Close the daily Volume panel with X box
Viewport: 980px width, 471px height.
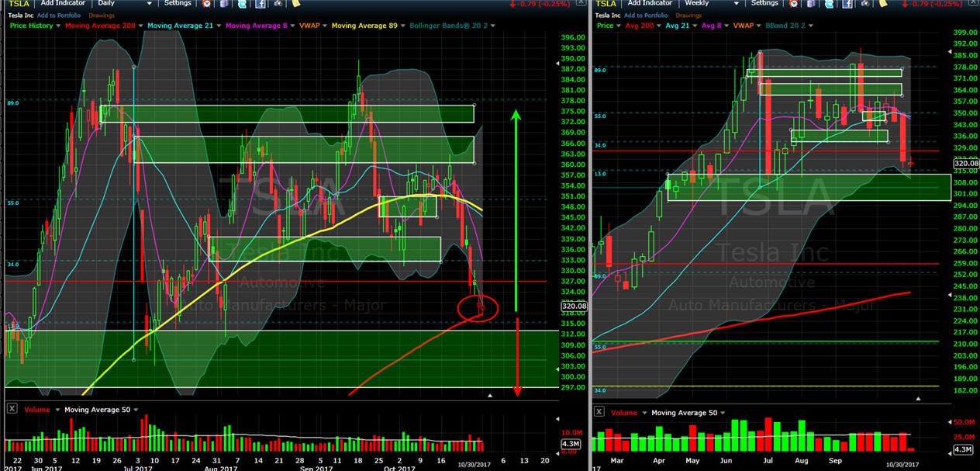coord(12,409)
